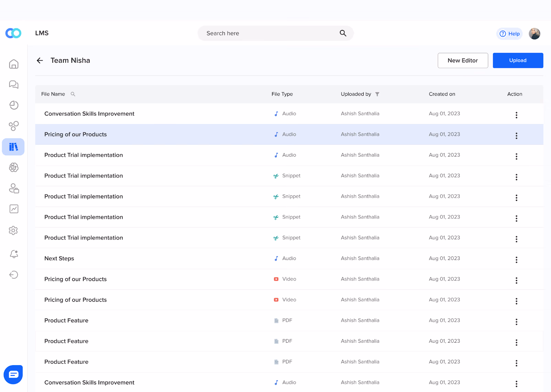The height and width of the screenshot is (392, 551).
Task: Open the user with briefcase icon
Action: pyautogui.click(x=14, y=188)
